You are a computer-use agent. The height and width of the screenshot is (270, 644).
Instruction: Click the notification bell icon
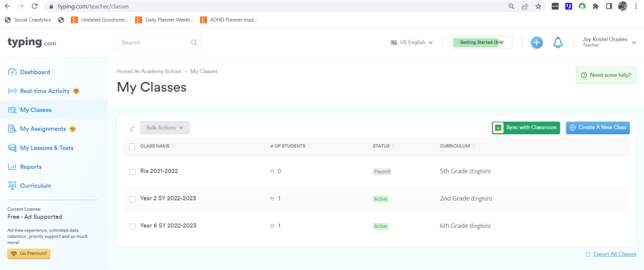[557, 43]
